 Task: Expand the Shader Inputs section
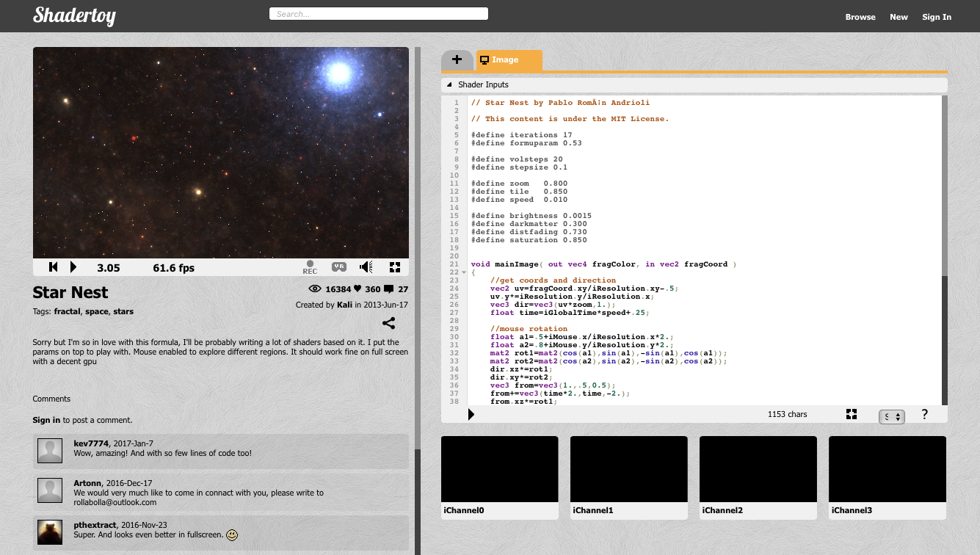coord(449,85)
